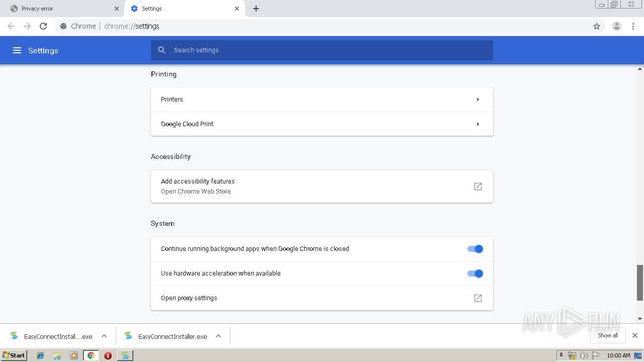Open options for EasyConnectInstaller.exe download

coord(218,336)
